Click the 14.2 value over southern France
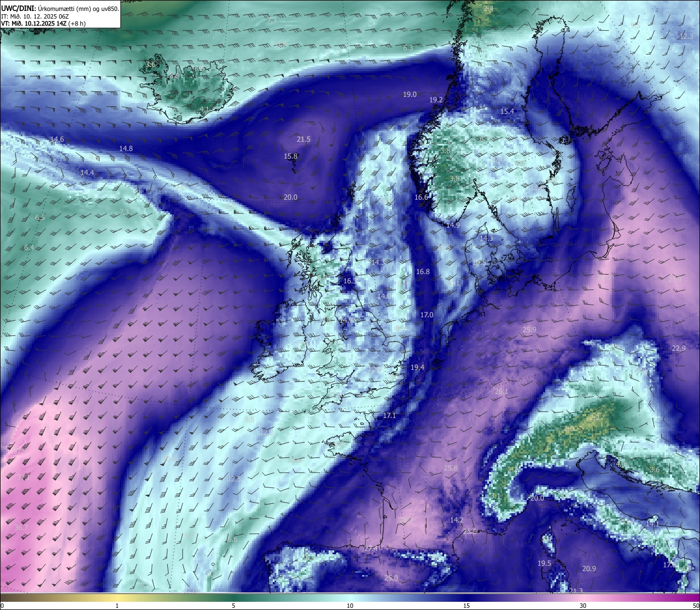Viewport: 700px width, 610px height. pos(457,520)
